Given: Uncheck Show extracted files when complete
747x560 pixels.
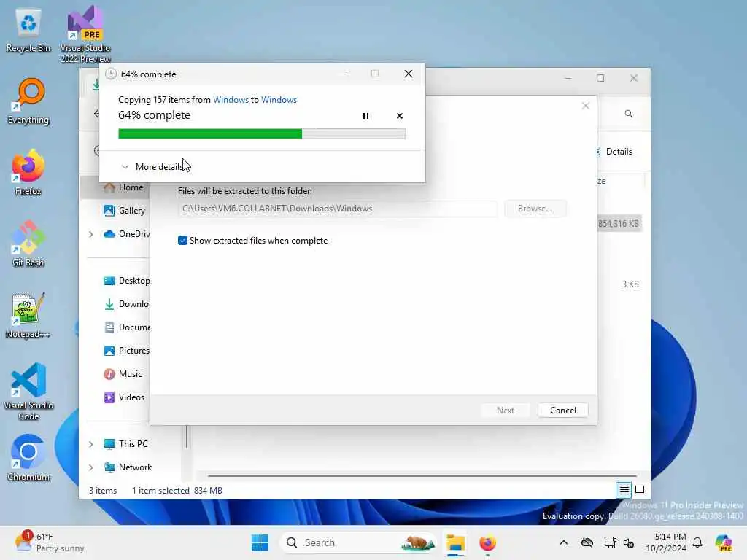Looking at the screenshot, I should [182, 241].
